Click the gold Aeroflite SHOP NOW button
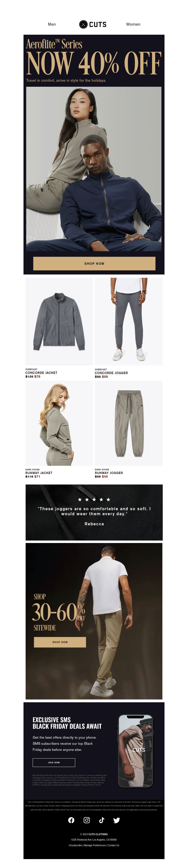This screenshot has height=868, width=188. pos(94,263)
